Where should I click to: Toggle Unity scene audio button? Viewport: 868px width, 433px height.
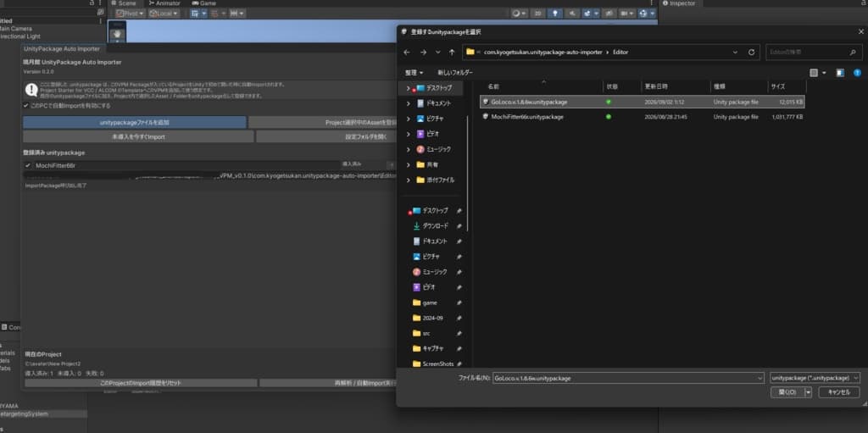tap(571, 14)
